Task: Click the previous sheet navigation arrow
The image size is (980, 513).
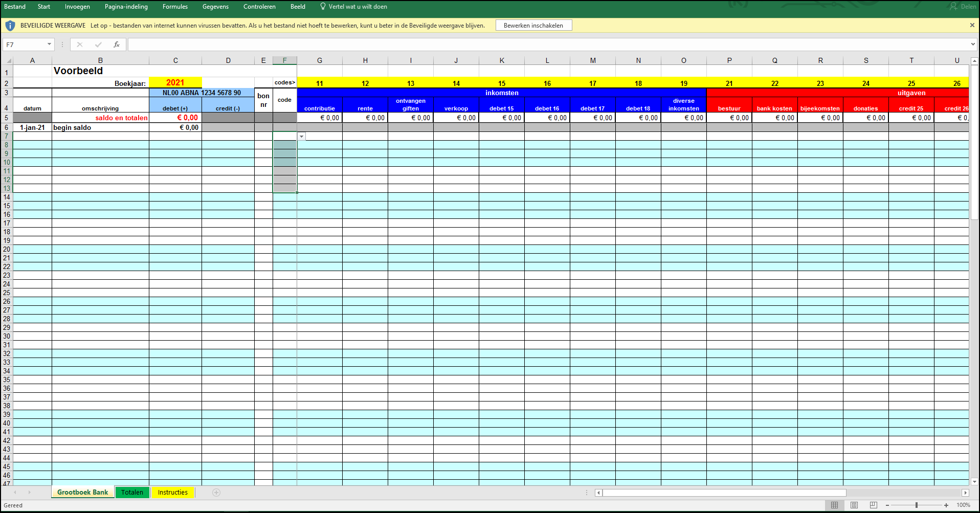Action: [x=15, y=493]
